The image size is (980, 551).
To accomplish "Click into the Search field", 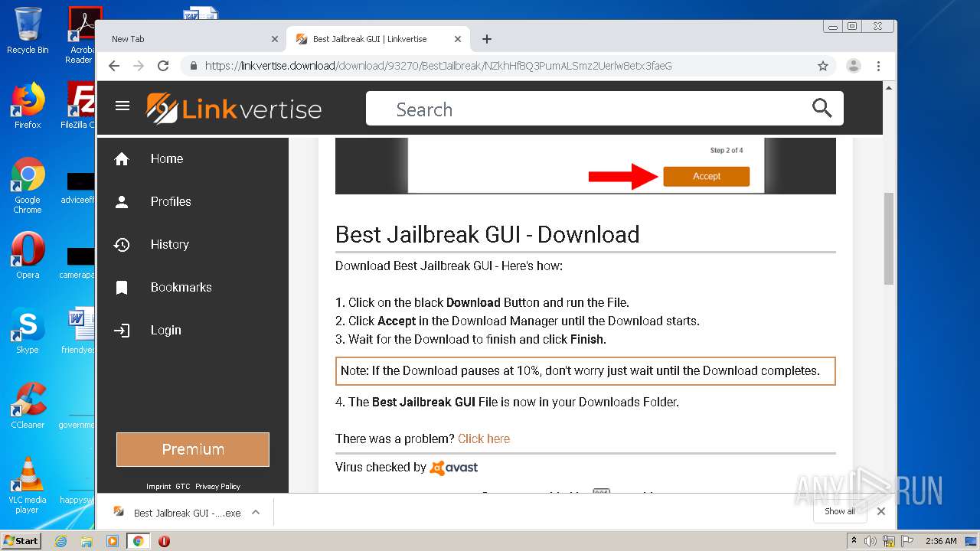I will click(603, 109).
